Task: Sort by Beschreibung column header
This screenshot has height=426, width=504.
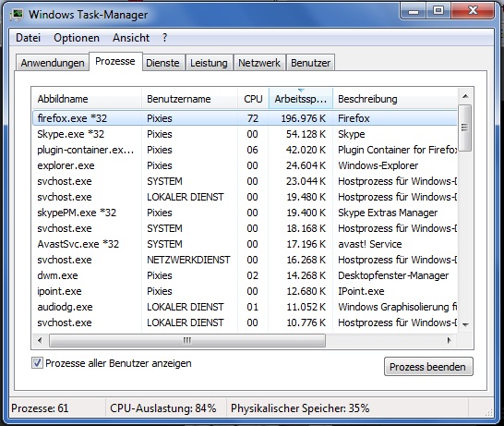Action: click(x=395, y=99)
